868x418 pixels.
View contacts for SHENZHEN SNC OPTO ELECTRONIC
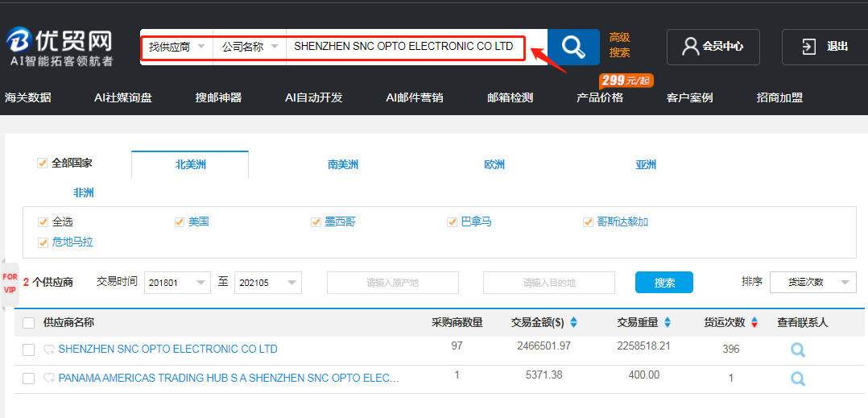pyautogui.click(x=798, y=350)
